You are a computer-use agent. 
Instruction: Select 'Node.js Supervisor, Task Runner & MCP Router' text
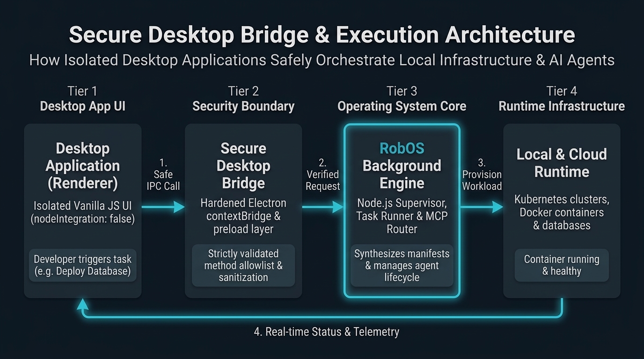[x=402, y=216]
